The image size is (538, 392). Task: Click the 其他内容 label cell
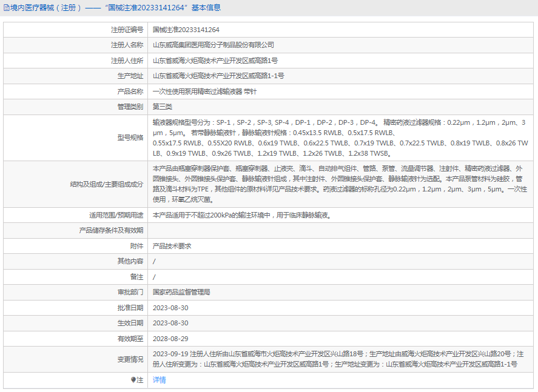pos(76,262)
